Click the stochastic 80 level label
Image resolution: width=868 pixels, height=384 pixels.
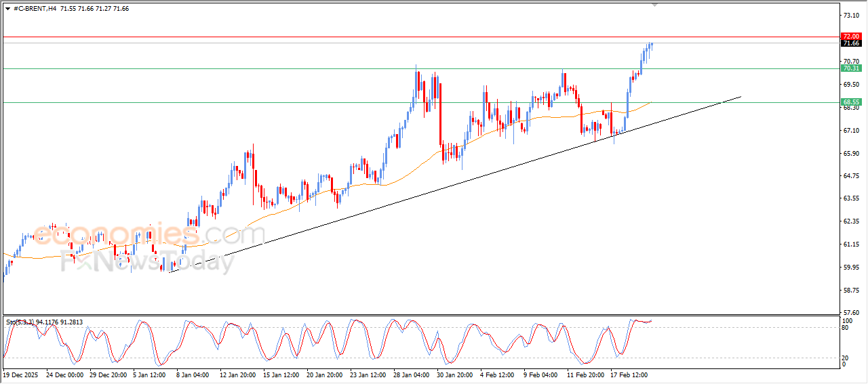(845, 328)
